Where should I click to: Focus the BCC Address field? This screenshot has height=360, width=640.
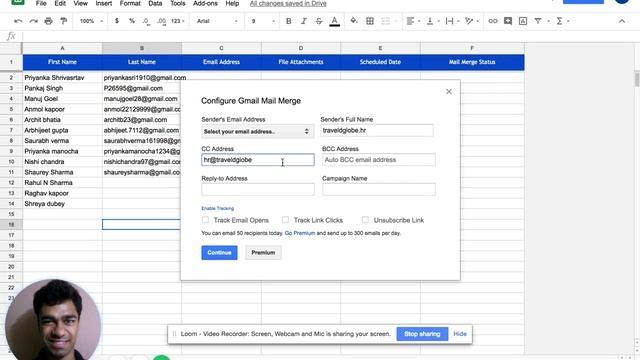click(x=379, y=160)
